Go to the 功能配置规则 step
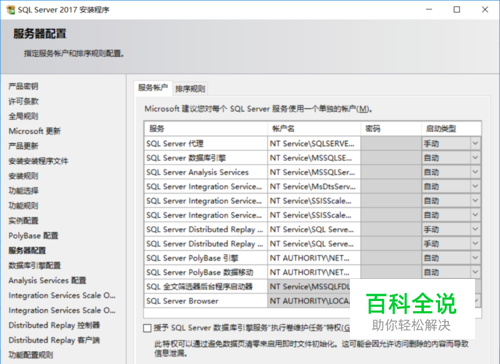This screenshot has height=364, width=500. [31, 355]
